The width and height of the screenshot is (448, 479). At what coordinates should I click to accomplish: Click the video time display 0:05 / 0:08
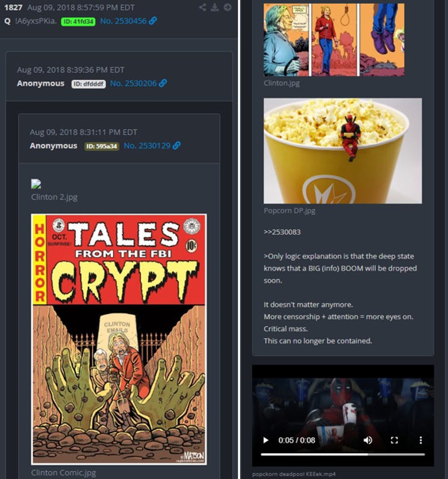coord(297,440)
